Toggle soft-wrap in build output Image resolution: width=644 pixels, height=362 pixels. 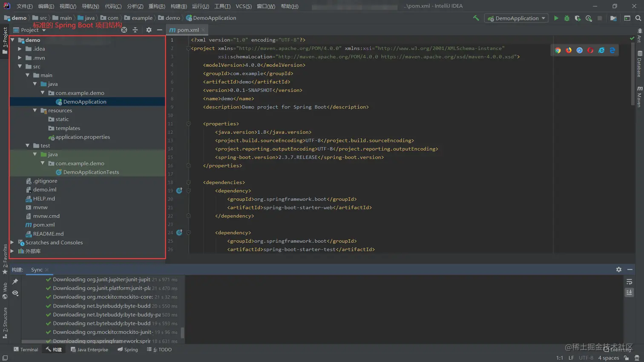[629, 282]
